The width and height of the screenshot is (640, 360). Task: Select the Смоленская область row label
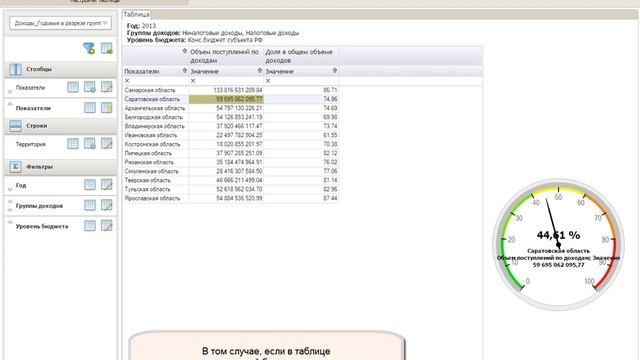[x=151, y=171]
